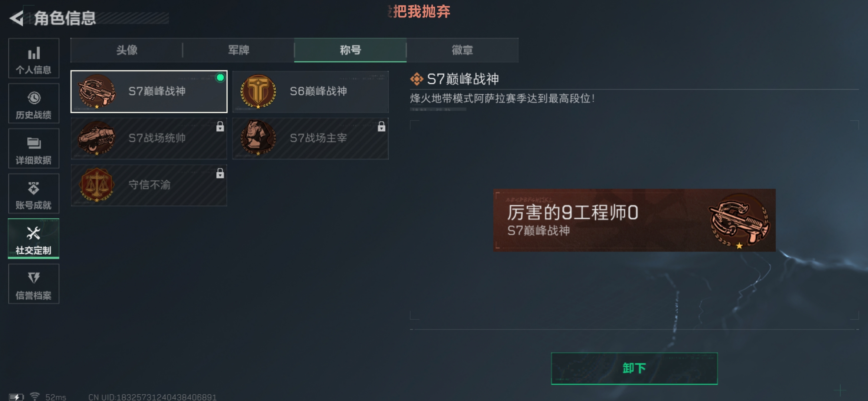Select the locked 守信不渝 title
Viewport: 868px width, 401px height.
coord(149,185)
